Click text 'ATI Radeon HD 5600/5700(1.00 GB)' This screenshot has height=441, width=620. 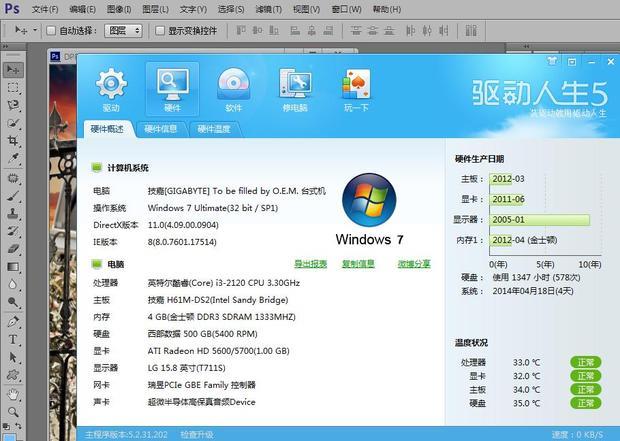pos(219,351)
